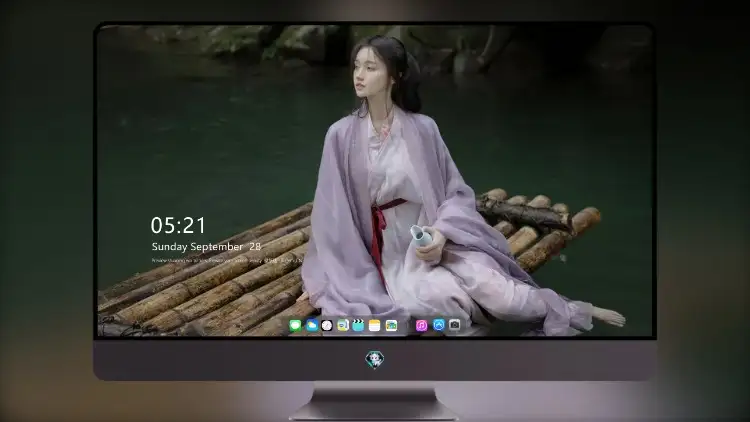Image resolution: width=750 pixels, height=422 pixels.
Task: Open the pink iTunes music app in the dock
Action: (x=421, y=326)
